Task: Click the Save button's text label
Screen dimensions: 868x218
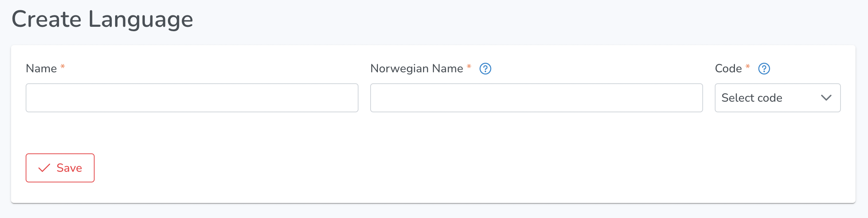Action: (x=69, y=168)
